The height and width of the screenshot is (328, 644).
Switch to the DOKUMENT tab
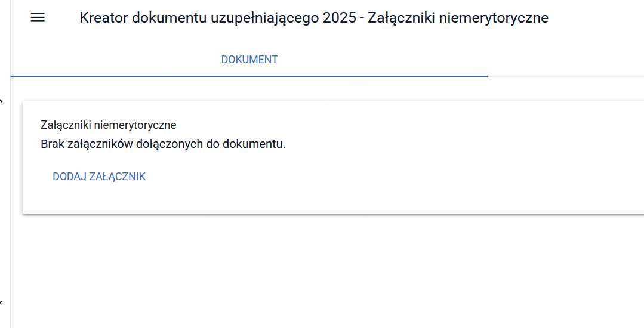pyautogui.click(x=249, y=60)
